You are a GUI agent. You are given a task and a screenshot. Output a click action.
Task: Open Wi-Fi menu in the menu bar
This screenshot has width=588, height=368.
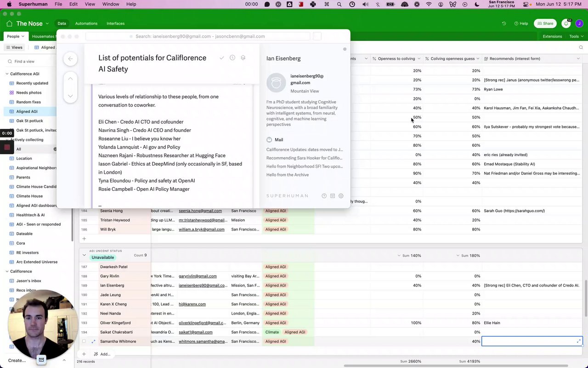point(429,4)
